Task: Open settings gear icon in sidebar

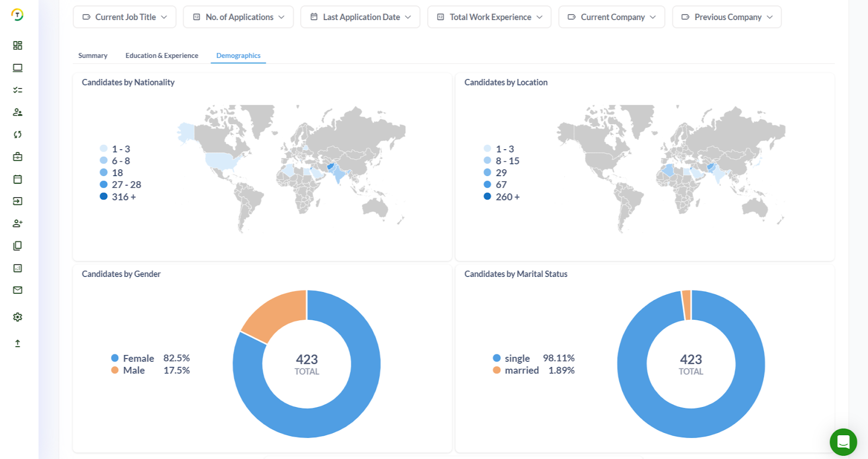Action: [17, 317]
